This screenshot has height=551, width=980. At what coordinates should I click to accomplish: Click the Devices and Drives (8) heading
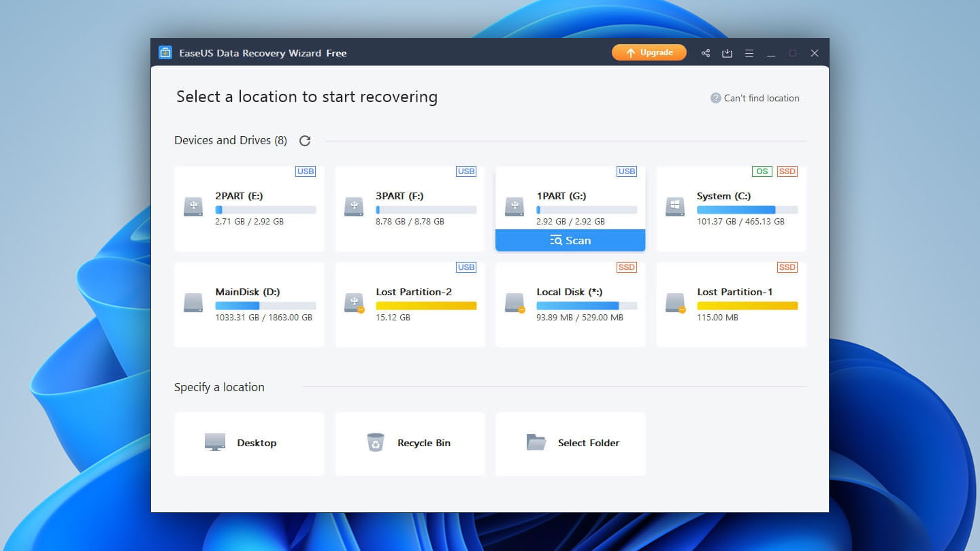(x=231, y=140)
